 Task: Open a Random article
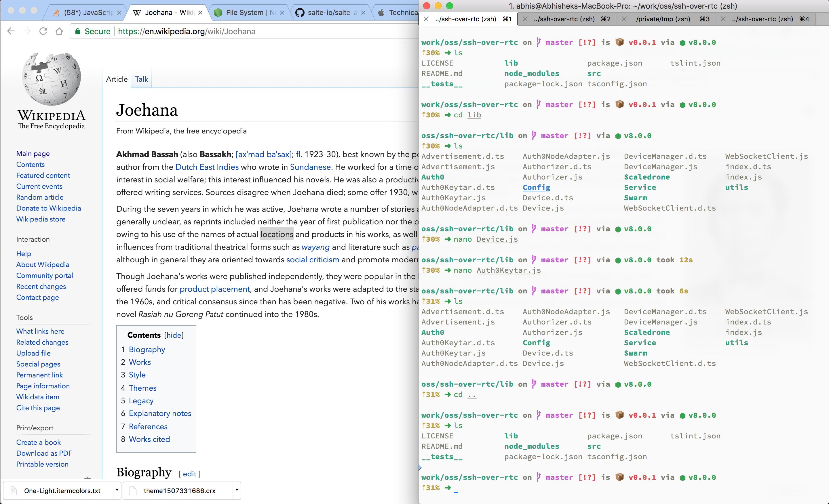click(x=40, y=197)
